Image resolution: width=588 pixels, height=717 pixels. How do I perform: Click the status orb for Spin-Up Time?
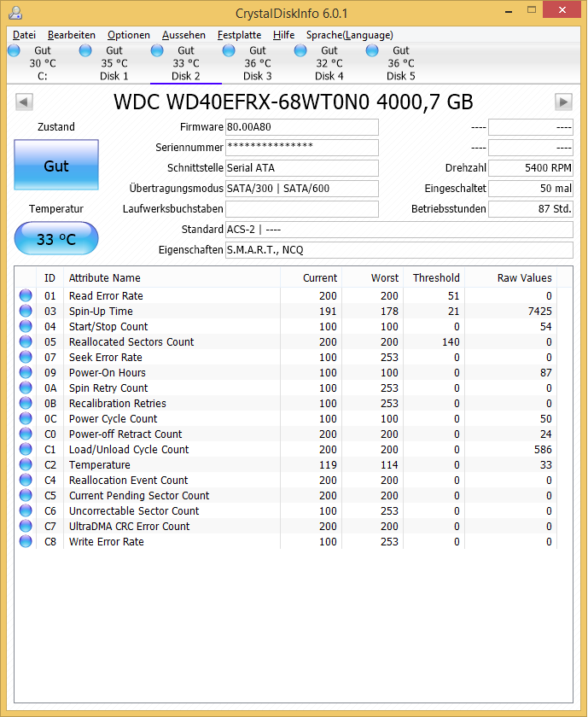pos(26,311)
